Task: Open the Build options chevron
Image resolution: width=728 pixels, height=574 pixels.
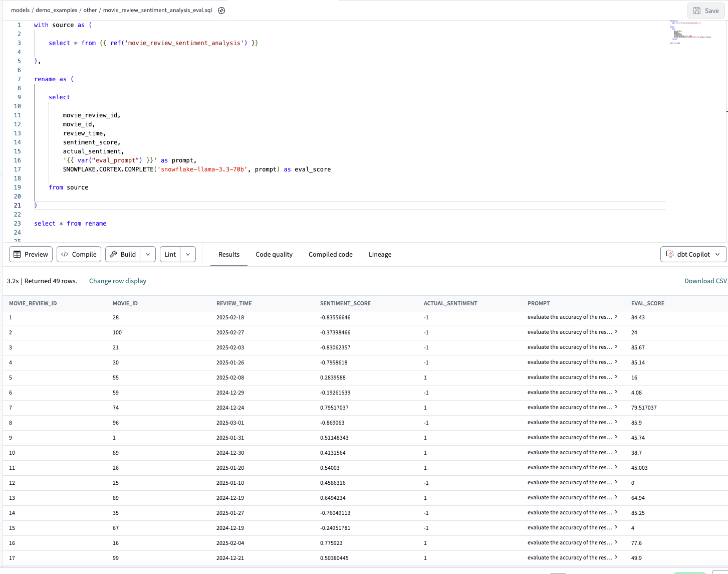Action: pyautogui.click(x=147, y=254)
